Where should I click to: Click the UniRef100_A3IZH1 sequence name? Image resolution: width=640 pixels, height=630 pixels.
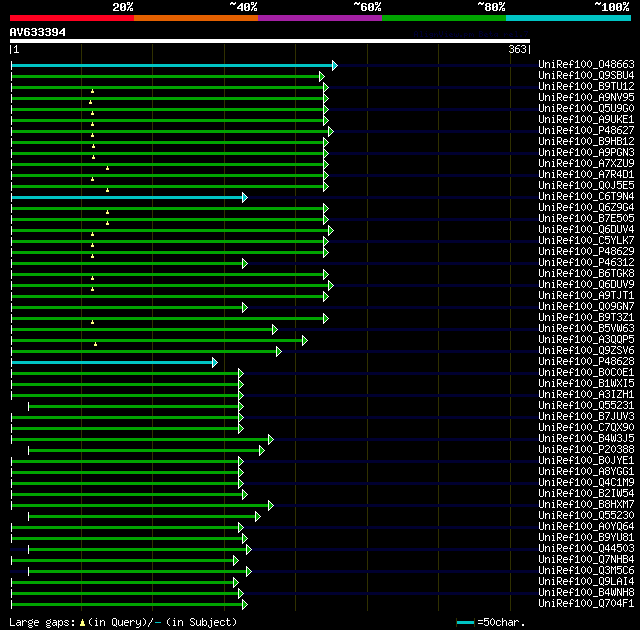(586, 394)
